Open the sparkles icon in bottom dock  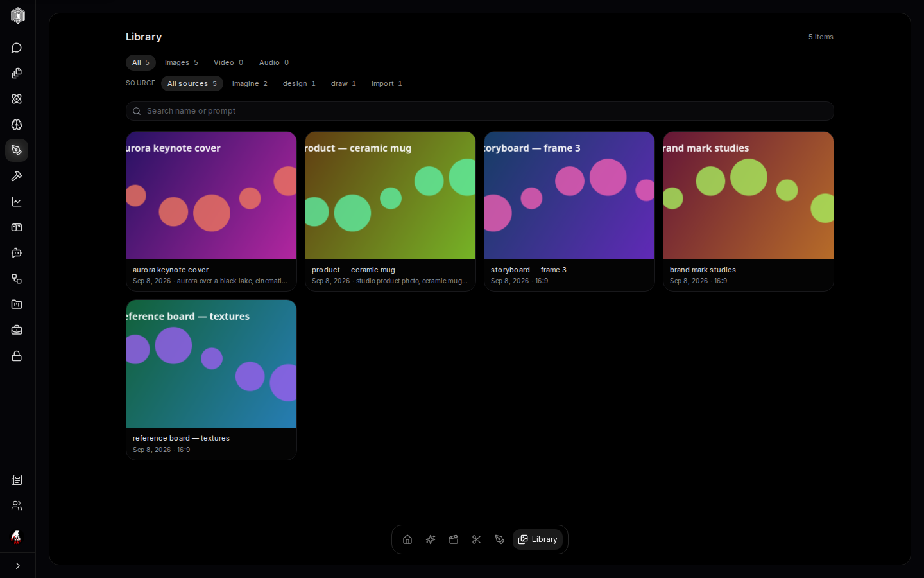431,539
